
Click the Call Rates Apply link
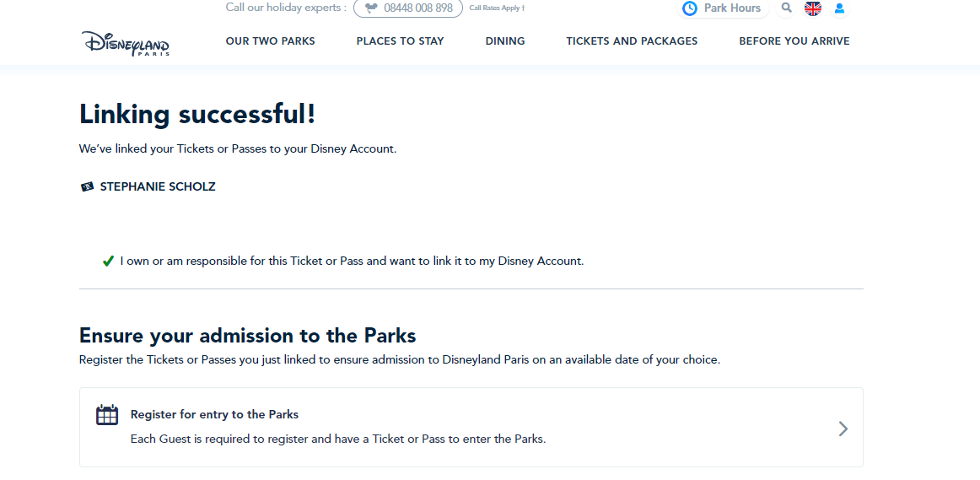click(x=497, y=8)
